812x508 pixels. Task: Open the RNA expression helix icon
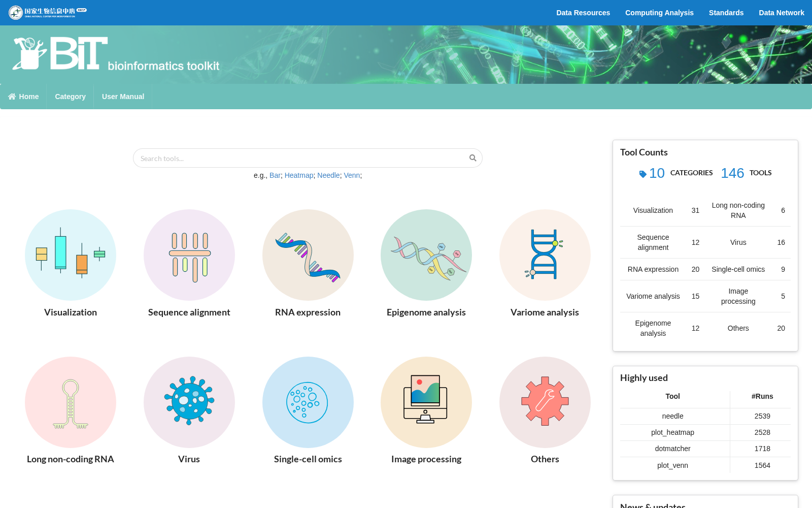(308, 255)
